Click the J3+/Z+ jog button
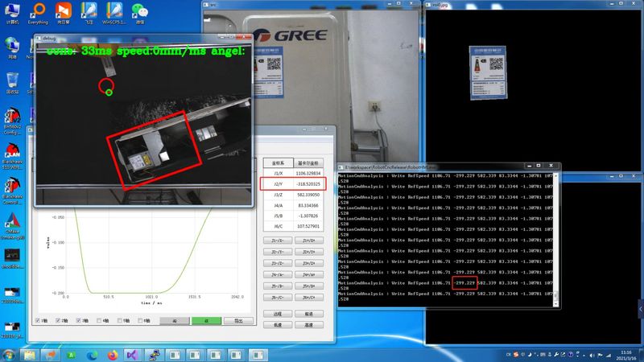This screenshot has width=644, height=362. tap(309, 263)
